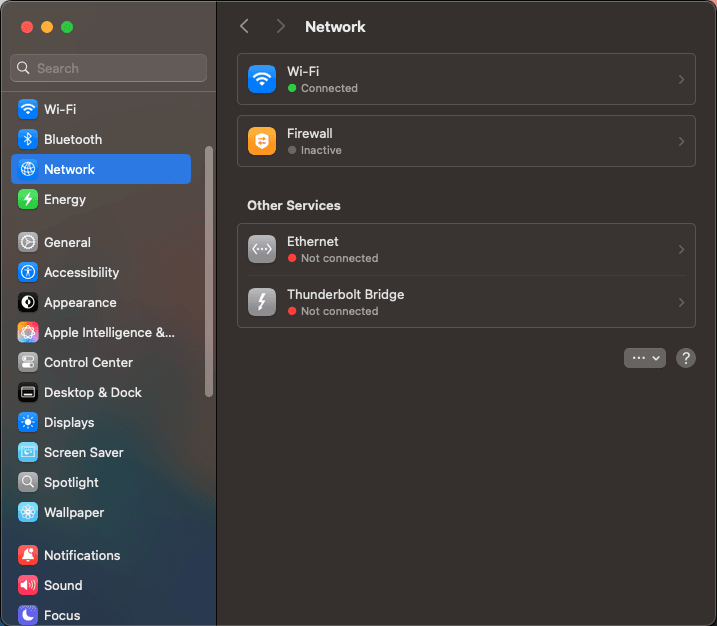The height and width of the screenshot is (626, 717).
Task: Go back using the left chevron
Action: pyautogui.click(x=245, y=26)
